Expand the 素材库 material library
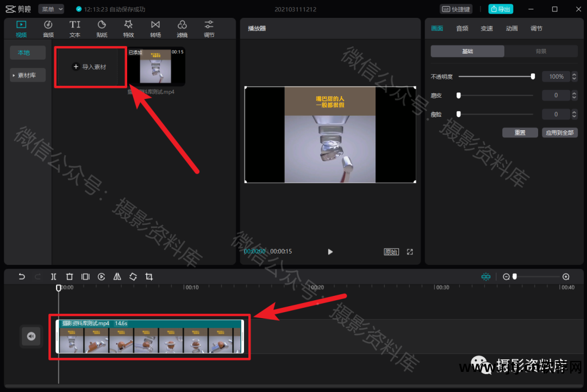 pyautogui.click(x=28, y=75)
